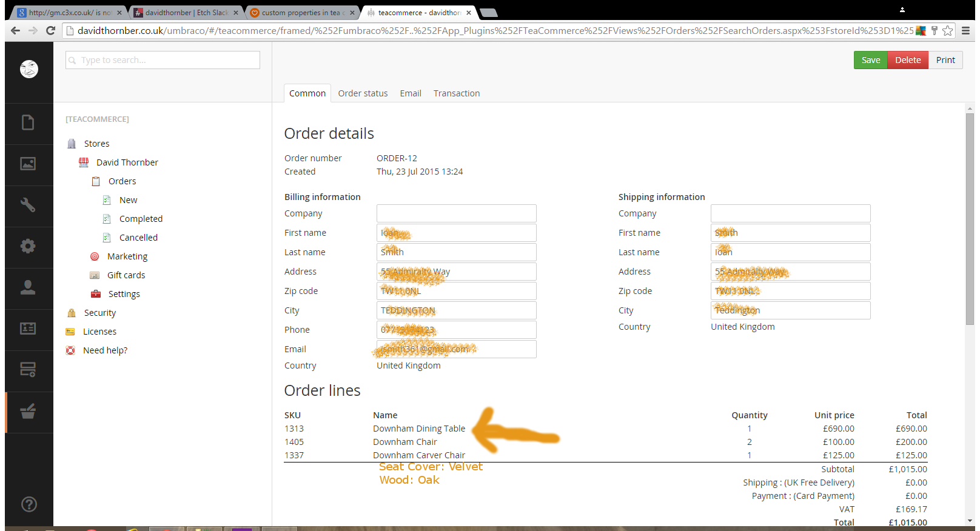Open the Members card section icon
Viewport: 980px width, 531px height.
29,329
